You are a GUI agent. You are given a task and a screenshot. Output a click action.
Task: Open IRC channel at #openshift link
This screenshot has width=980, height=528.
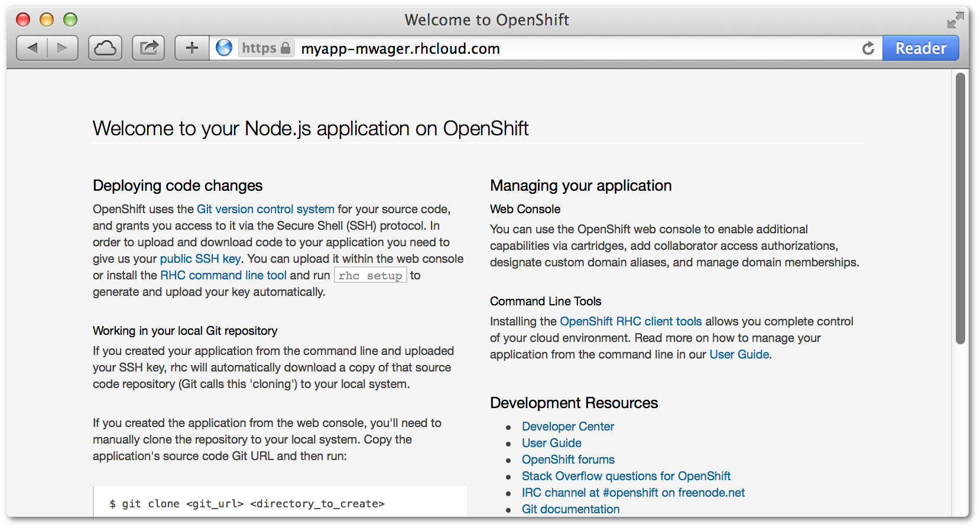click(633, 493)
